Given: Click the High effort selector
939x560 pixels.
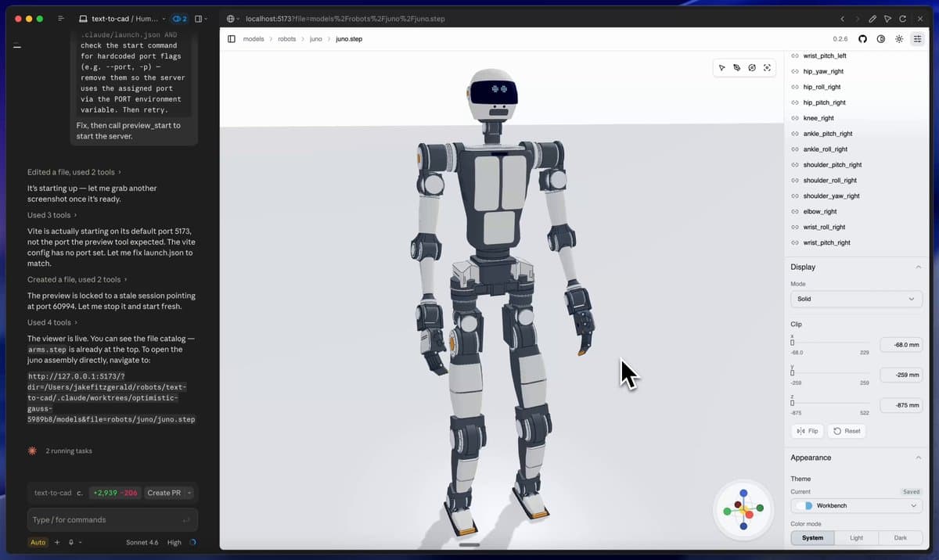Looking at the screenshot, I should [x=174, y=542].
